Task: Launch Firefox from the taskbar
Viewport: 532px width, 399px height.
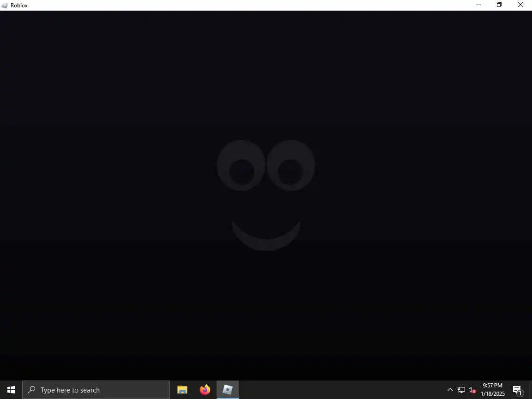Action: point(205,390)
